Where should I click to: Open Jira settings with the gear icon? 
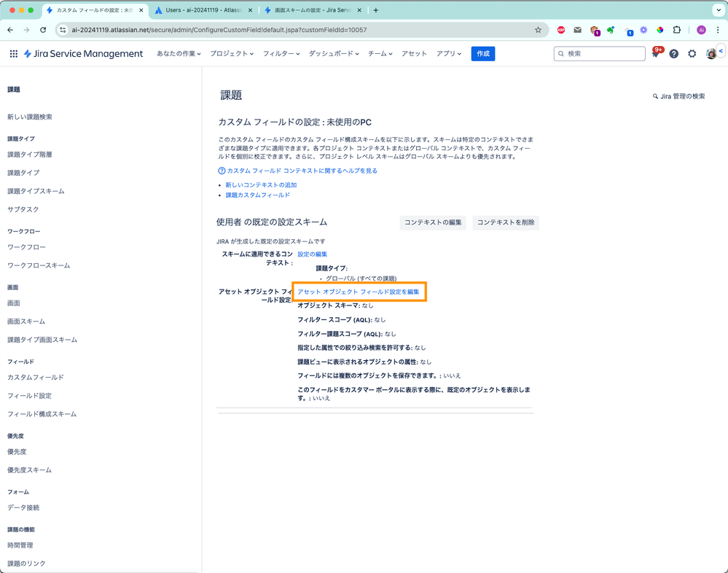click(692, 53)
